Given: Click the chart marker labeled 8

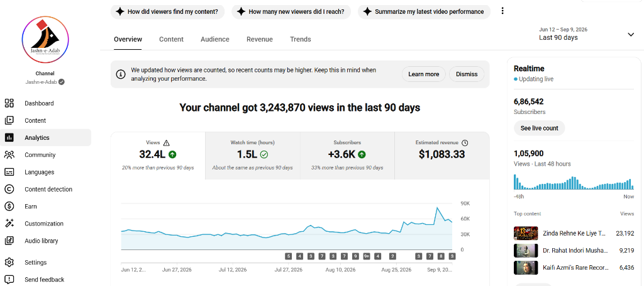Looking at the screenshot, I should click(x=441, y=256).
